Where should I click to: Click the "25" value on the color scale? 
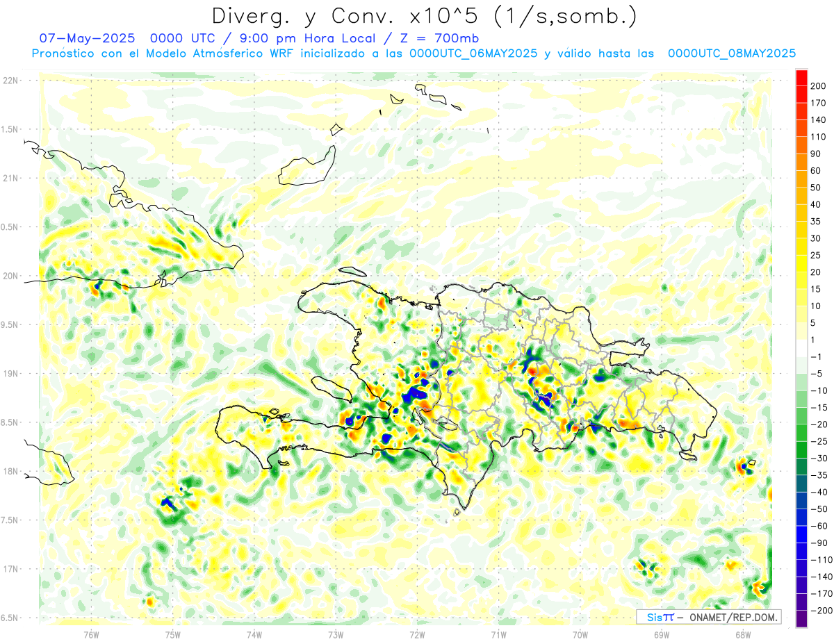(816, 255)
